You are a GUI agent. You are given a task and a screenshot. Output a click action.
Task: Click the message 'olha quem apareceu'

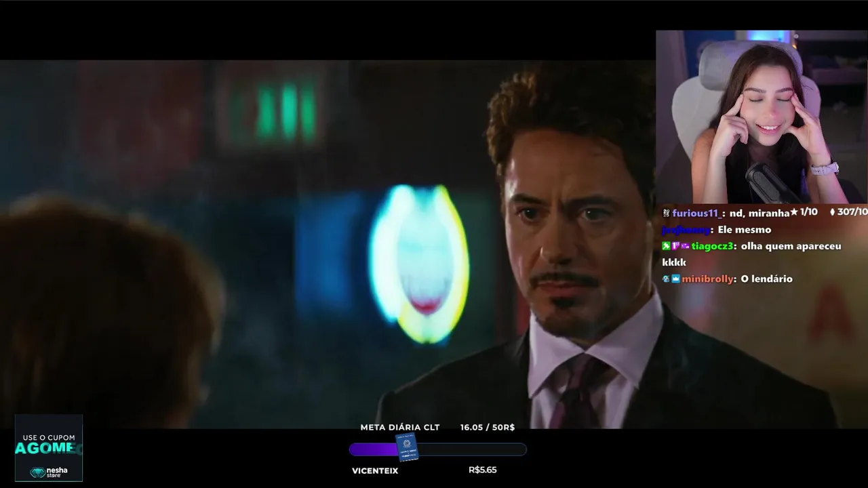pos(791,246)
